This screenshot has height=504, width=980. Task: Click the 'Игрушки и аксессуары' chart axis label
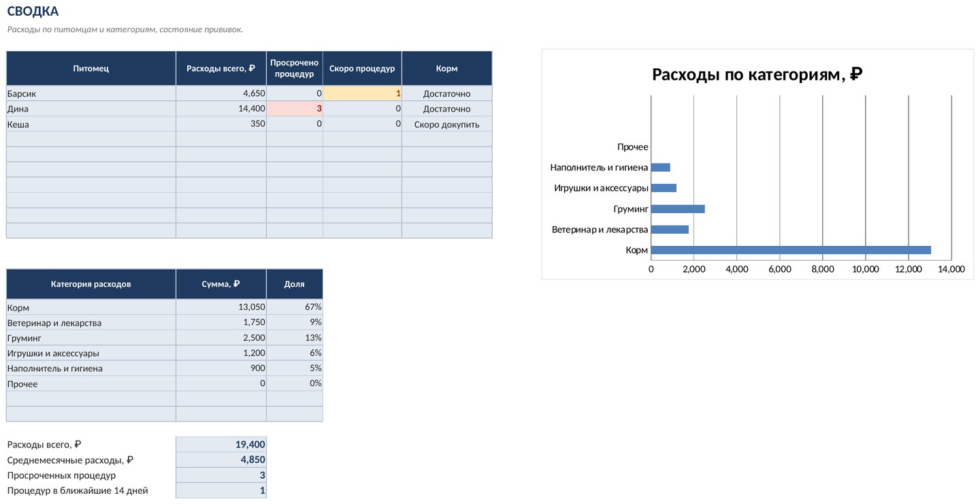tap(601, 188)
